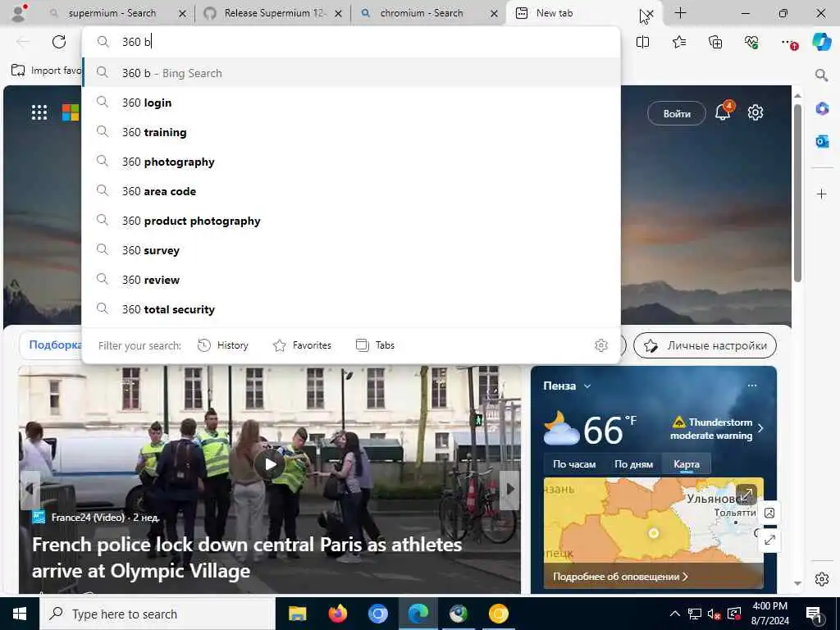Open a new tab with plus button
The width and height of the screenshot is (840, 630).
point(680,13)
